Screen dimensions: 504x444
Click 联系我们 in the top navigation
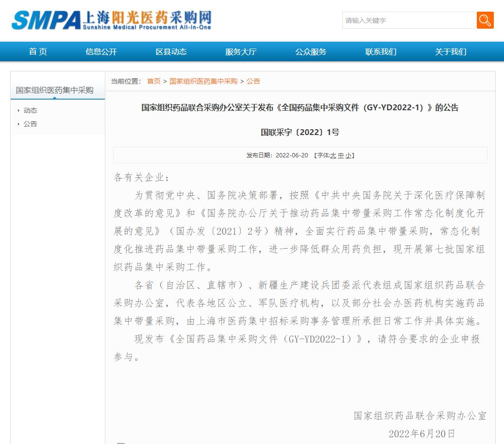(x=381, y=52)
